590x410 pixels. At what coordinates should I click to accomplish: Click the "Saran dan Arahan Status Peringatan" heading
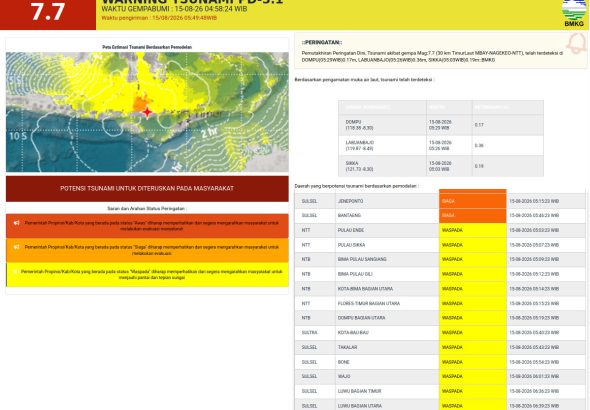147,208
